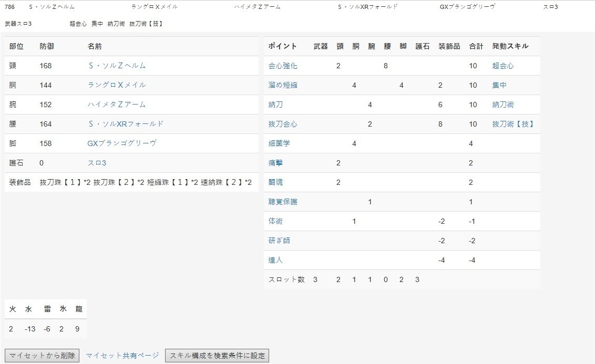The image size is (595, 364).
Task: Click the leg defense value 158
Action: point(46,143)
